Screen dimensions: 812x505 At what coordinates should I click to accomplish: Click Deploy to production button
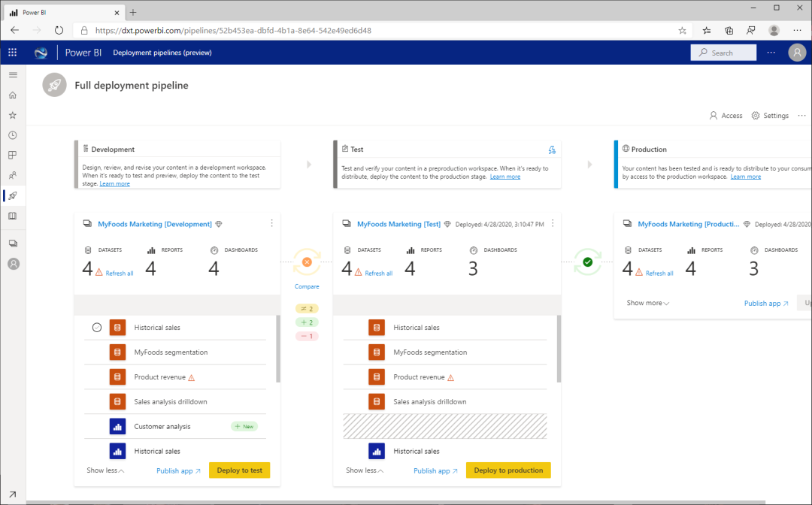508,470
